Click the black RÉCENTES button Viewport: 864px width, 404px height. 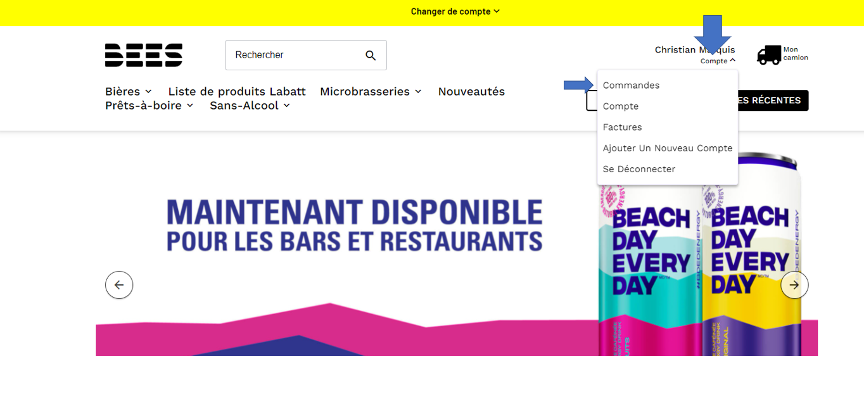coord(773,100)
